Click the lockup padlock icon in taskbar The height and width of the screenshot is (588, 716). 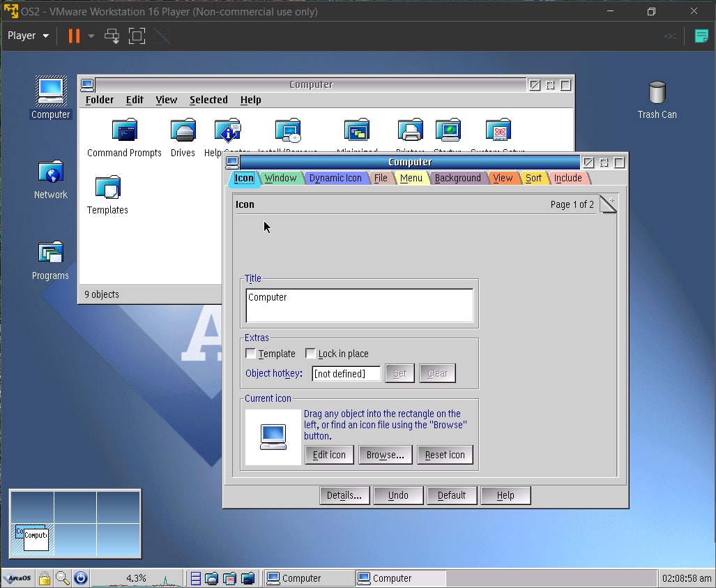[x=45, y=578]
